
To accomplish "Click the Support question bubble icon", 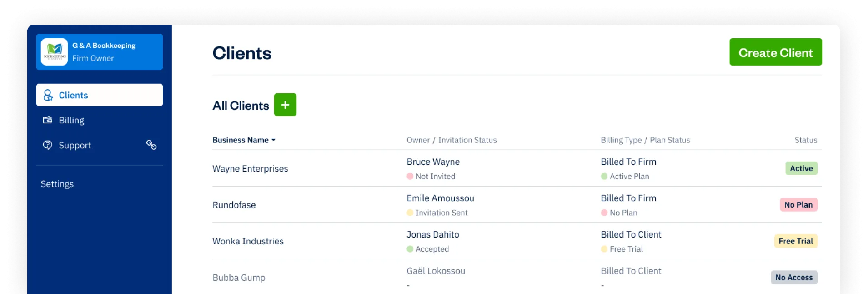I will pos(47,145).
